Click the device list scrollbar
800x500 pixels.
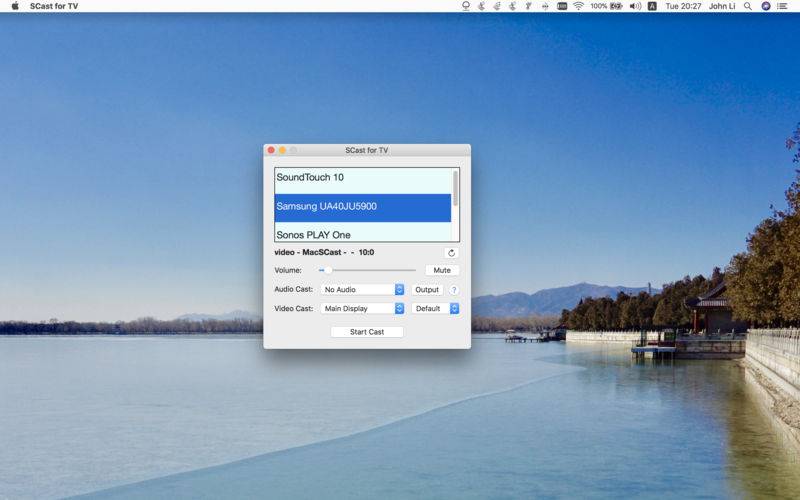(x=455, y=188)
